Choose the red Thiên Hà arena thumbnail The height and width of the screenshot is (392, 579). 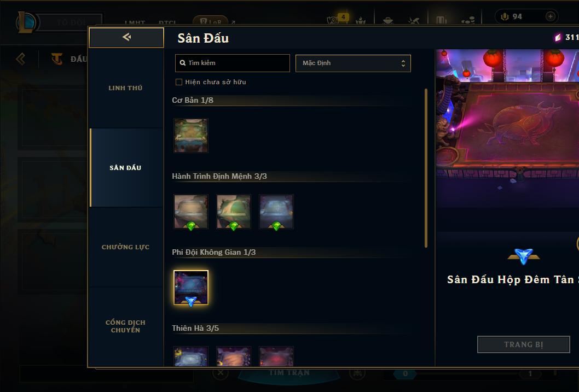pos(276,356)
